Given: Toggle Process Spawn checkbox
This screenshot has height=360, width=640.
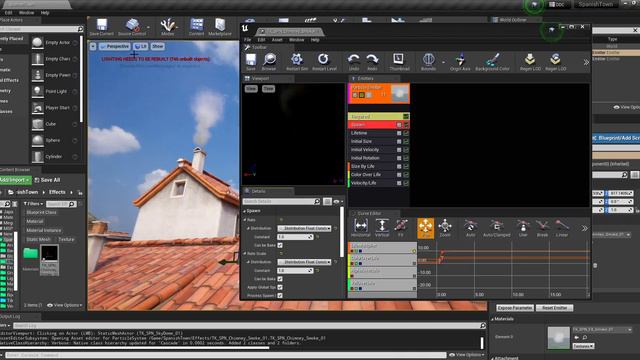Looking at the screenshot, I should pos(280,296).
